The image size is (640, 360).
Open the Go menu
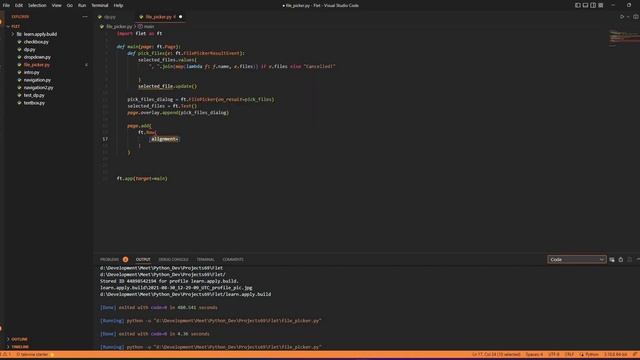coord(69,5)
